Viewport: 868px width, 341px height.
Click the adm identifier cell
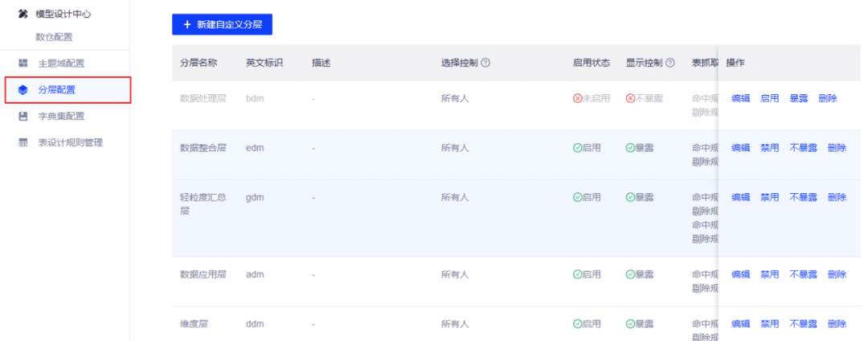point(254,274)
